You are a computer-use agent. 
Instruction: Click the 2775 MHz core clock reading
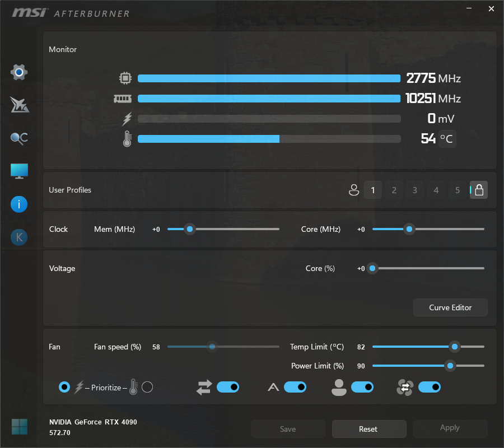point(433,78)
